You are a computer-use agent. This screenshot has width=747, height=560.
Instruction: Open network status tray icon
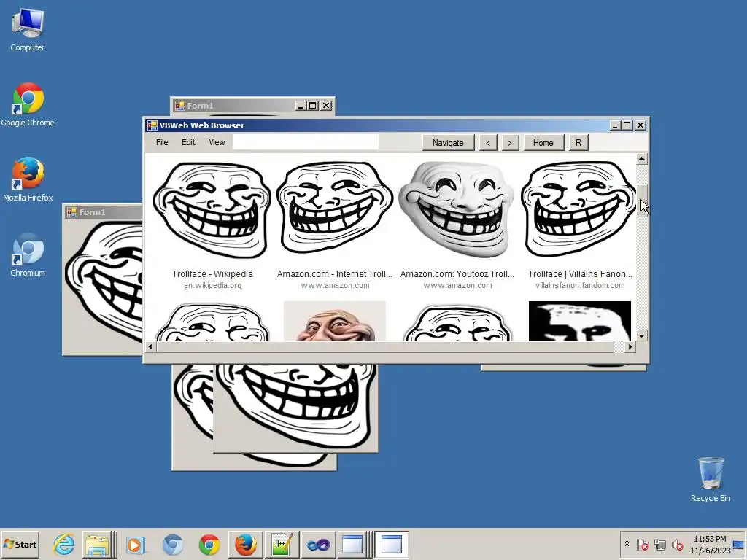pyautogui.click(x=659, y=544)
